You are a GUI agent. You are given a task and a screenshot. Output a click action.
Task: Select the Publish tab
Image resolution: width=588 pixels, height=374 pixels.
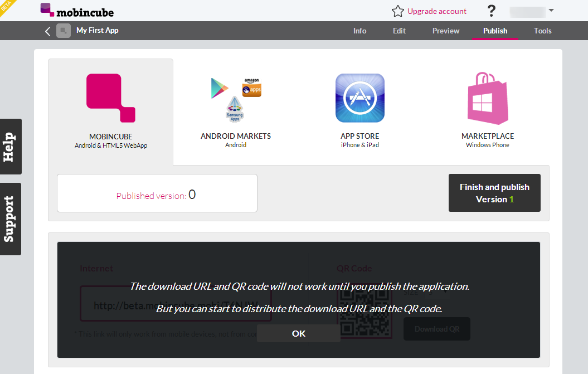tap(495, 31)
